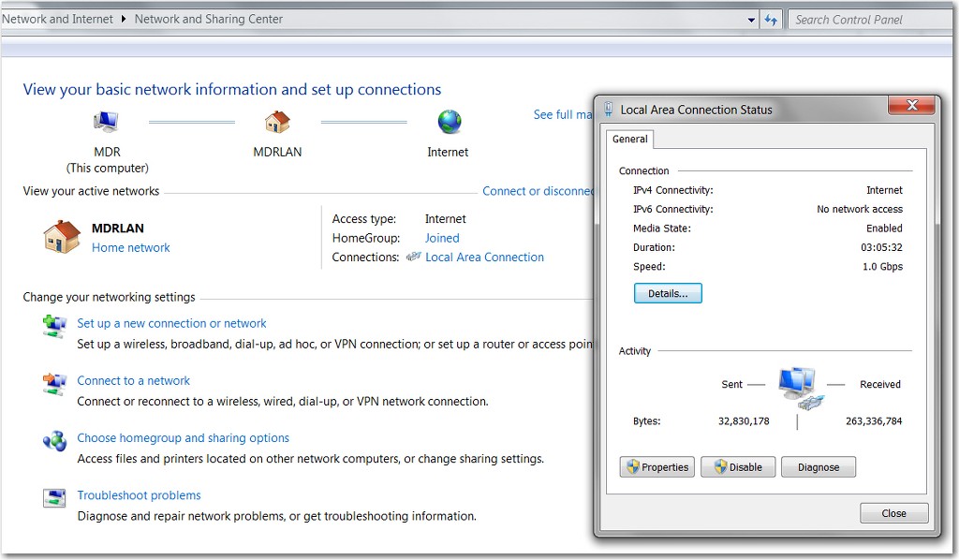Image resolution: width=959 pixels, height=560 pixels.
Task: Focus the Search Control Panel field
Action: [869, 21]
